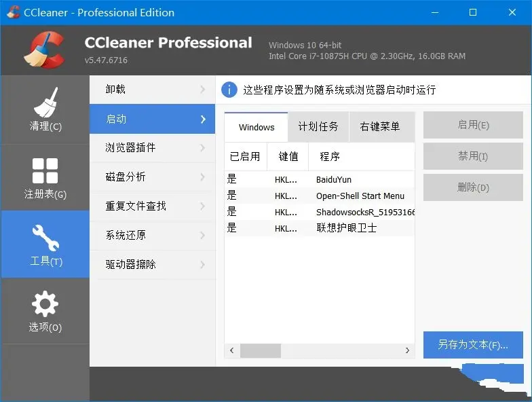Click the chevron next to 磁盘分析
Screen dimensions: 532x402
(x=203, y=177)
